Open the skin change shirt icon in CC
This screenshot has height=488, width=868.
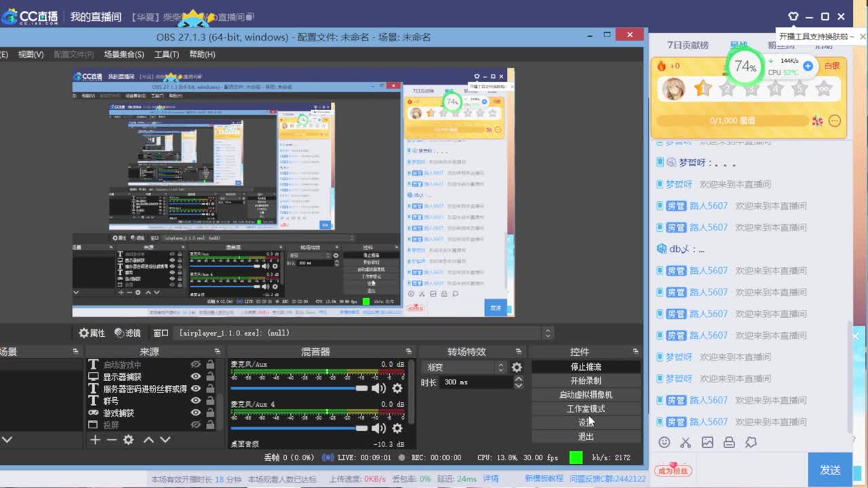793,16
